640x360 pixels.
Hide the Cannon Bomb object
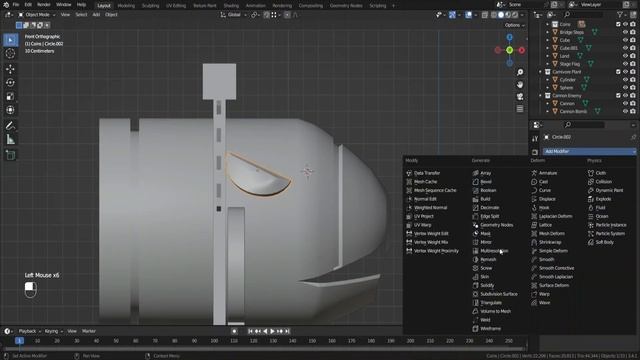(625, 111)
